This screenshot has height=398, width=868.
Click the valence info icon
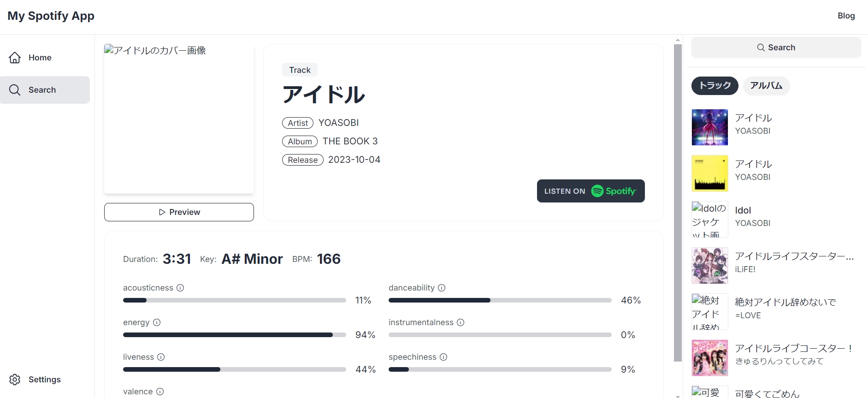(159, 392)
